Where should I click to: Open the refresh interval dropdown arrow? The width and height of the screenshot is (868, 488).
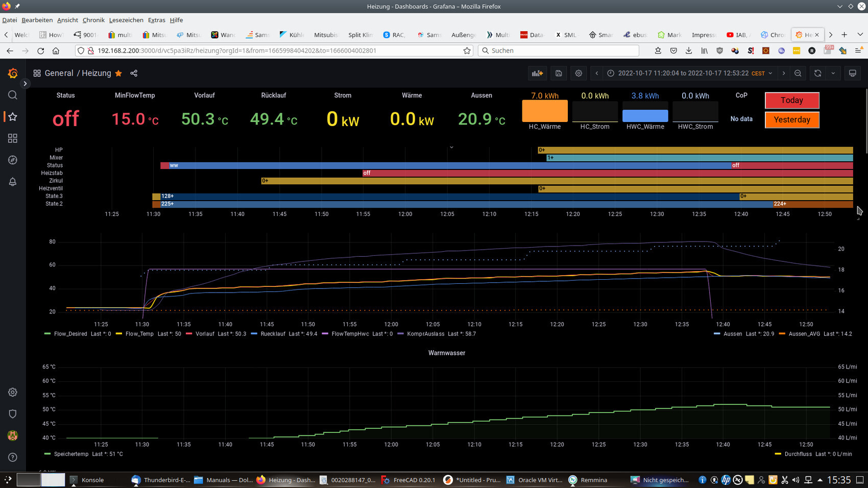(833, 74)
